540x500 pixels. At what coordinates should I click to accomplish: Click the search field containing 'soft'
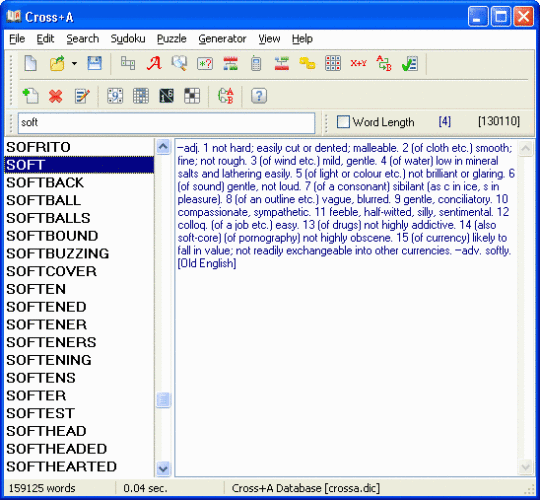click(x=166, y=123)
